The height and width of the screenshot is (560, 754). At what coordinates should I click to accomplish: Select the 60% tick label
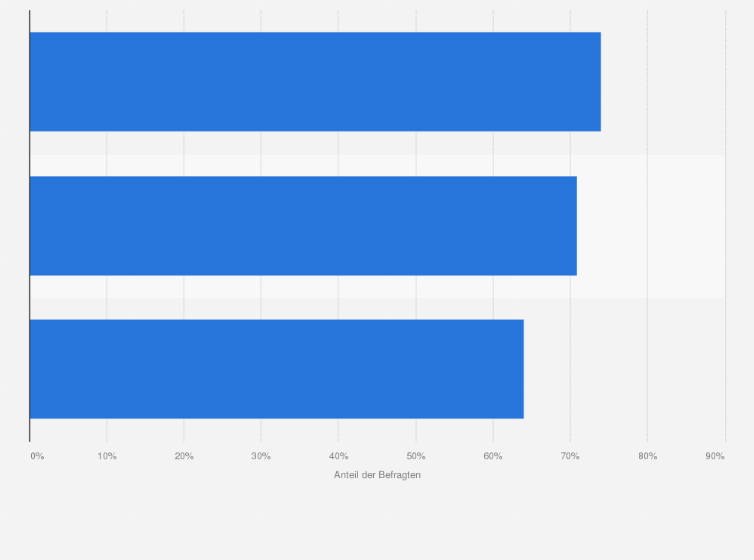pyautogui.click(x=493, y=456)
